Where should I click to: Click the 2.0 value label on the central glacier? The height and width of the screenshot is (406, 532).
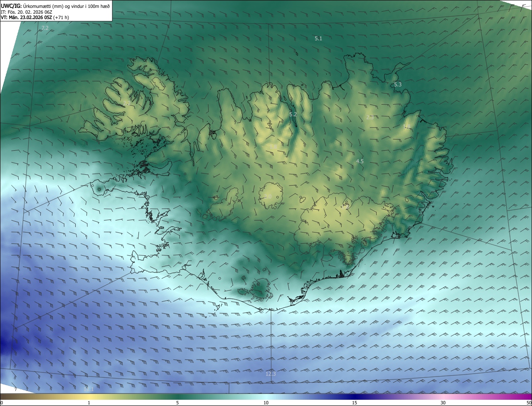(x=268, y=196)
